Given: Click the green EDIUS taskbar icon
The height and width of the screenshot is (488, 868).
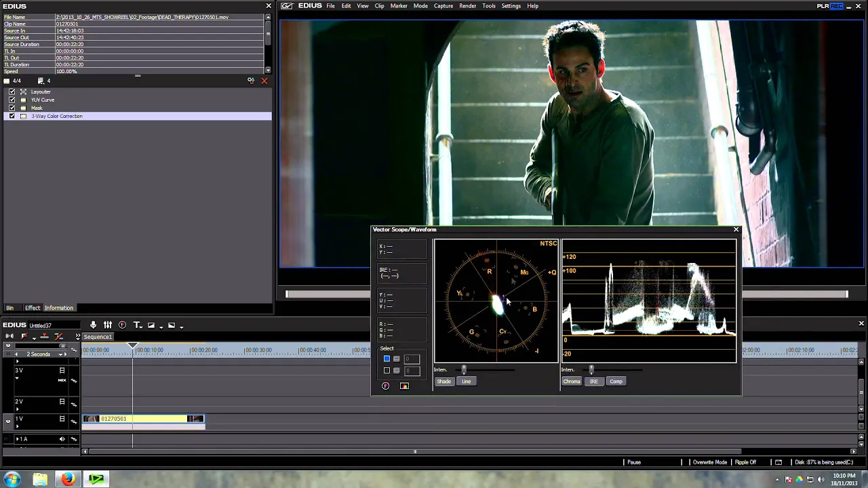Looking at the screenshot, I should 96,479.
